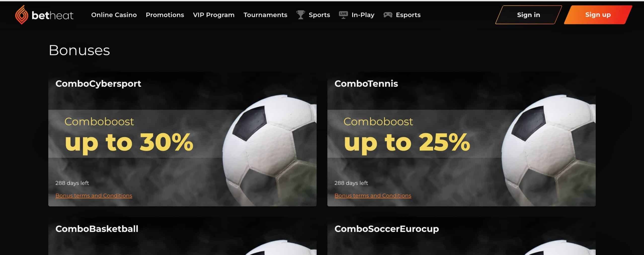Screen dimensions: 644x255
Task: Open the VIP Program section
Action: (214, 15)
